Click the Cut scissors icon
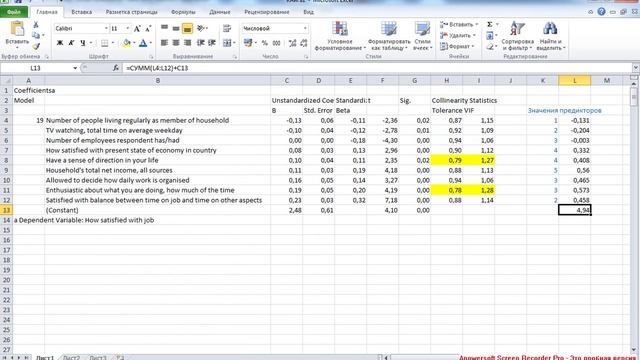640x360 pixels. pyautogui.click(x=36, y=25)
